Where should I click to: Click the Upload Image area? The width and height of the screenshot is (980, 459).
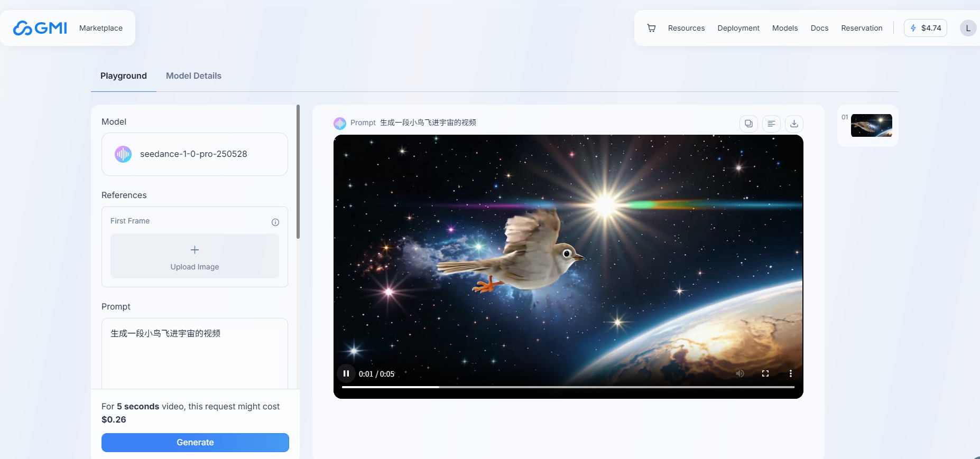(x=195, y=256)
